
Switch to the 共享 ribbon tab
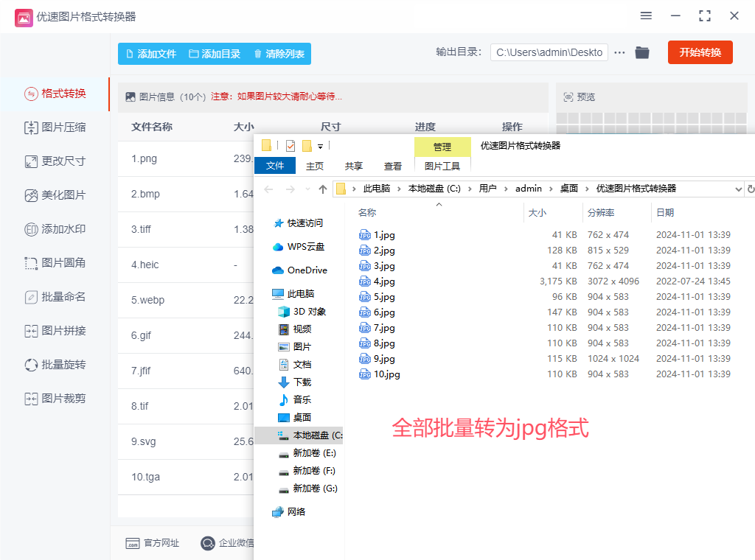tap(354, 166)
